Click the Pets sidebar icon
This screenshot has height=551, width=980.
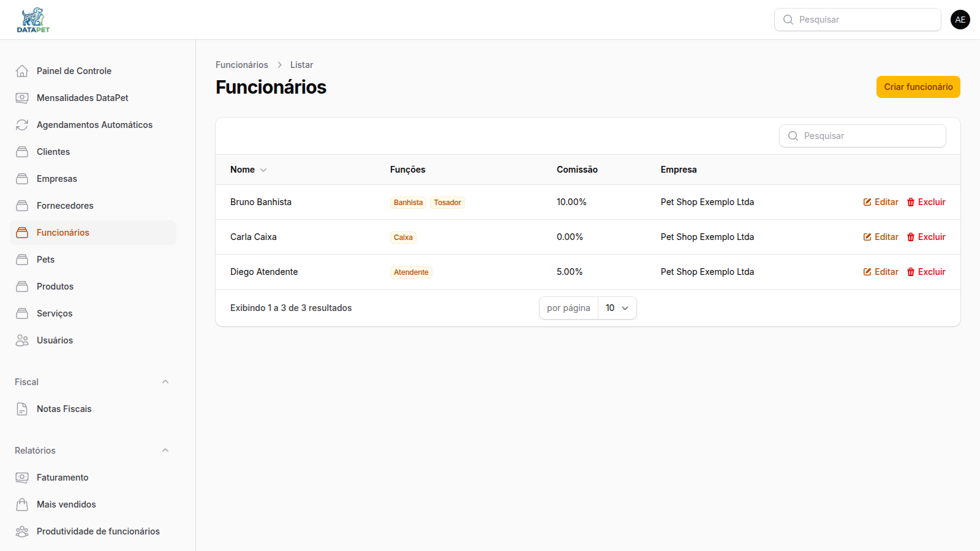coord(22,260)
